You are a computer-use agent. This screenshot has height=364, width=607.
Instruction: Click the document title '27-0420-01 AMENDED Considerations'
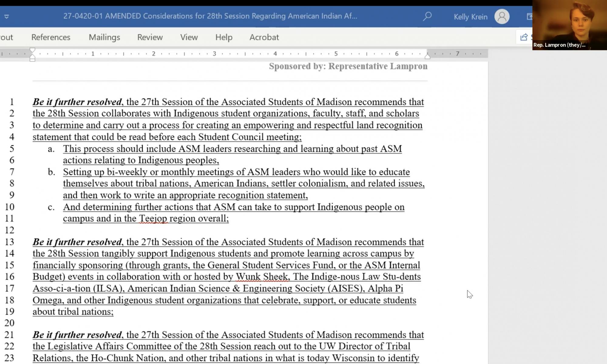coord(209,17)
